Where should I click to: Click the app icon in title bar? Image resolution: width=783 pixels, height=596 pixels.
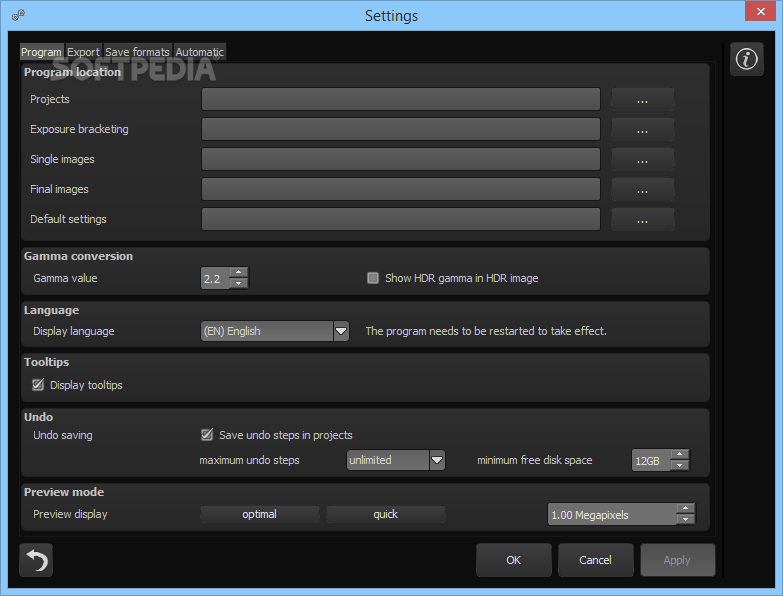point(18,15)
